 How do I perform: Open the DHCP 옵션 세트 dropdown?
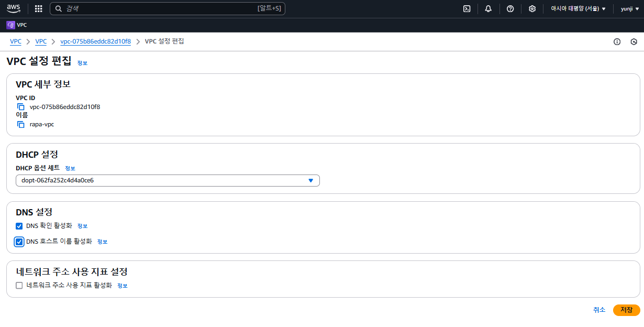(168, 180)
